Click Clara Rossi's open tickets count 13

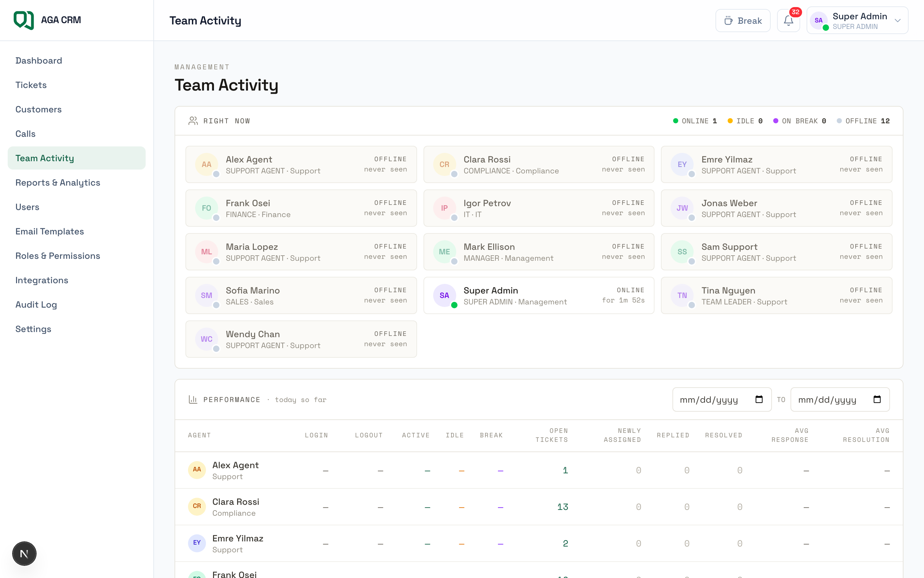pos(562,507)
